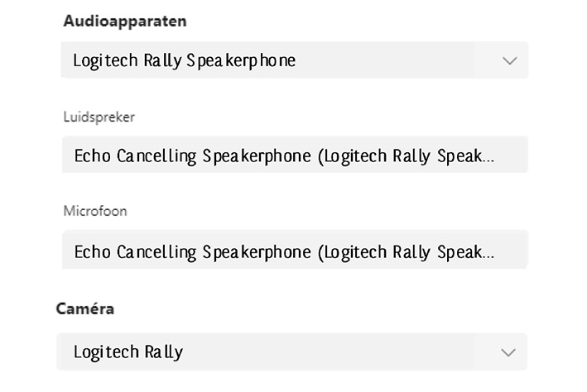The width and height of the screenshot is (587, 392).
Task: Click the Caméra dropdown chevron arrow
Action: point(508,352)
